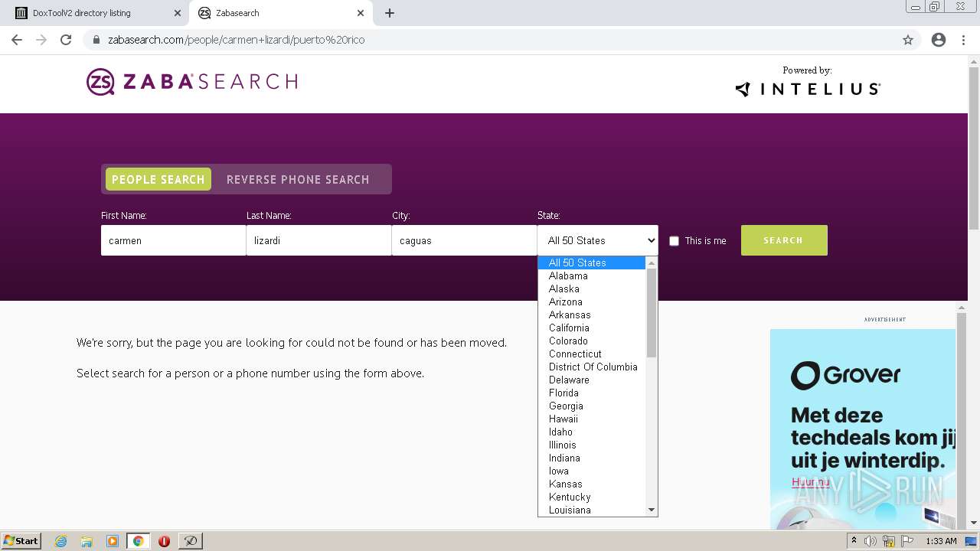Select Indiana from the state list

click(592, 458)
